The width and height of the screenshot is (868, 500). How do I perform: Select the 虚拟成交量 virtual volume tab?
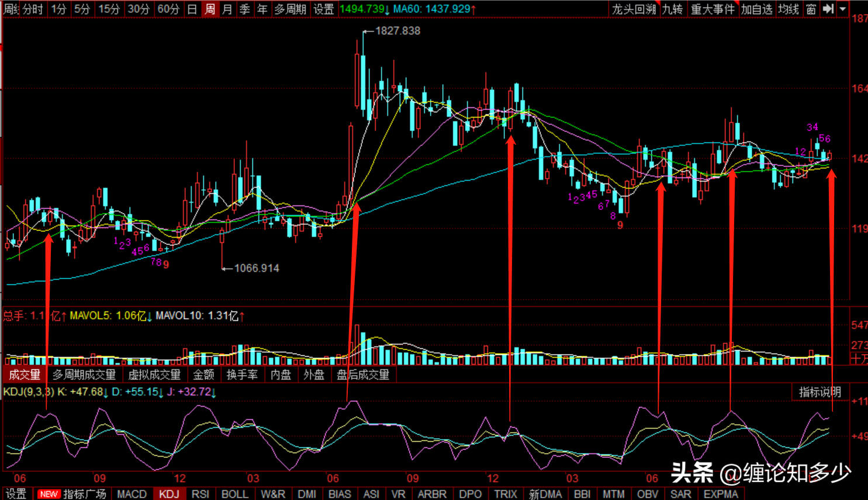[x=154, y=374]
